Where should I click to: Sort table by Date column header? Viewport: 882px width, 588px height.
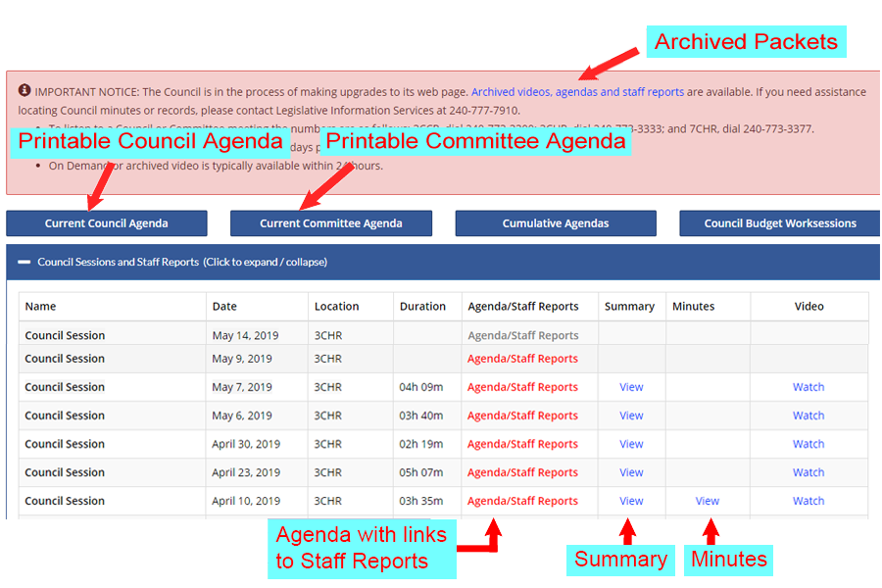click(224, 306)
